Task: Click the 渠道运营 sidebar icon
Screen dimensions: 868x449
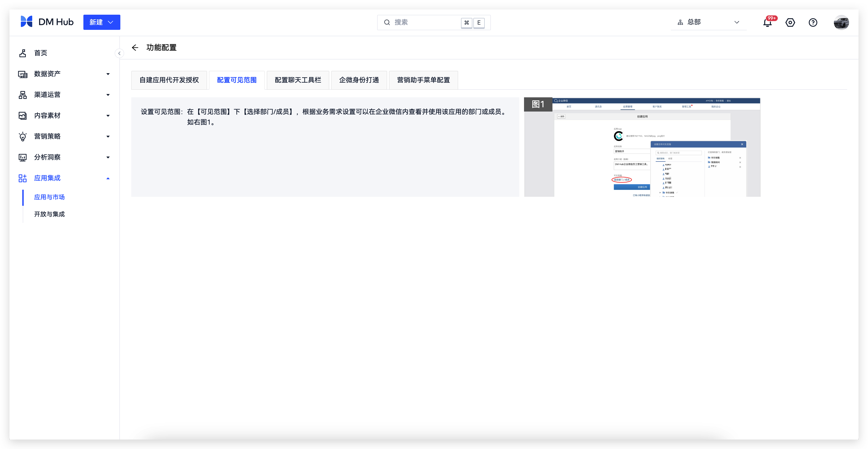Action: [23, 95]
